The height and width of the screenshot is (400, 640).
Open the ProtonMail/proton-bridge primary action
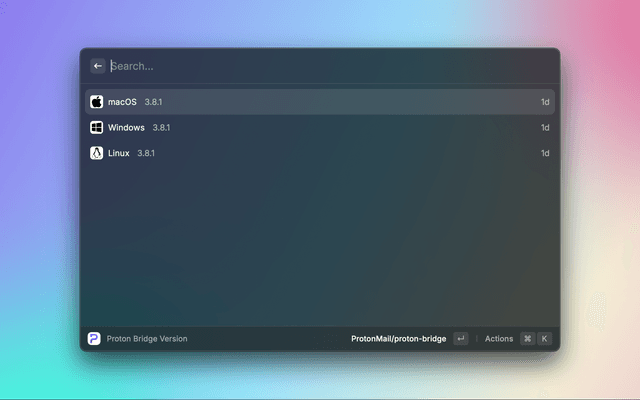(399, 339)
